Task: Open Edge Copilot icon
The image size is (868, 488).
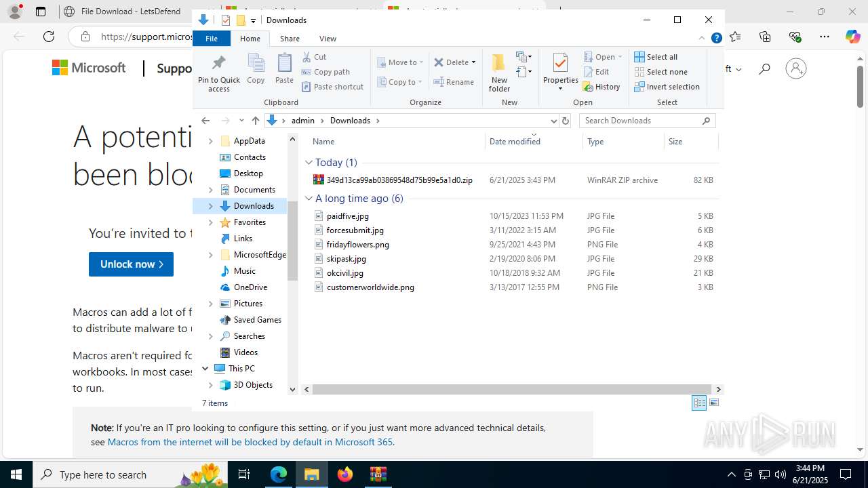Action: click(x=852, y=37)
